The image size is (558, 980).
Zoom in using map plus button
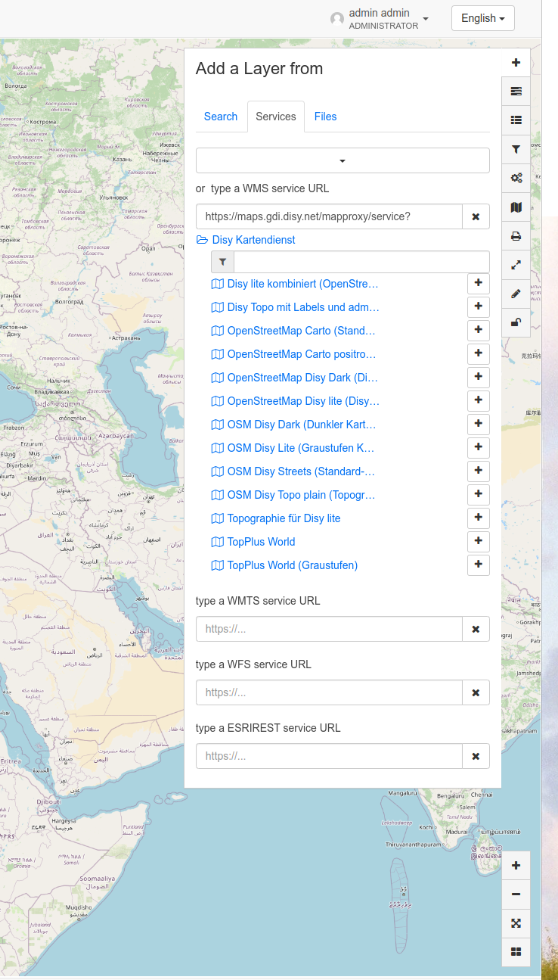(x=516, y=865)
